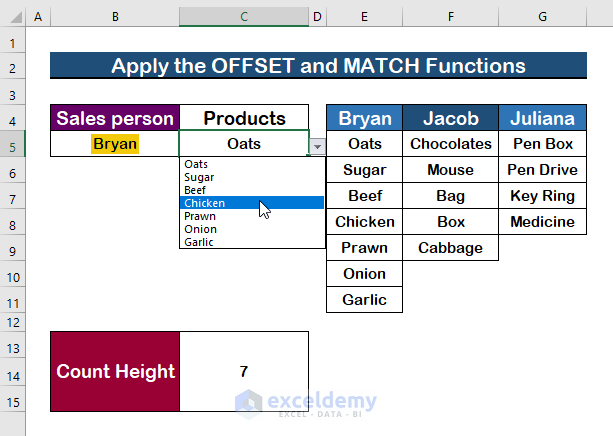The height and width of the screenshot is (436, 613).
Task: Select Garlic in the dropdown list
Action: point(252,242)
